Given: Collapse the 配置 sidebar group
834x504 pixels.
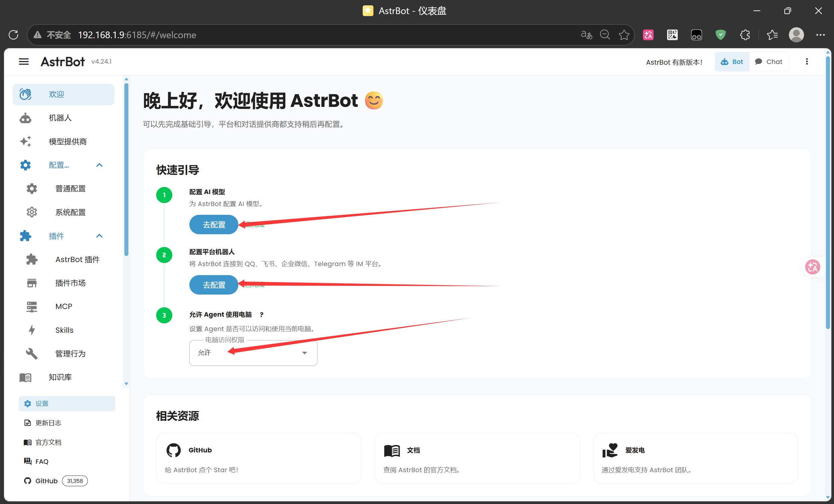Looking at the screenshot, I should click(99, 165).
